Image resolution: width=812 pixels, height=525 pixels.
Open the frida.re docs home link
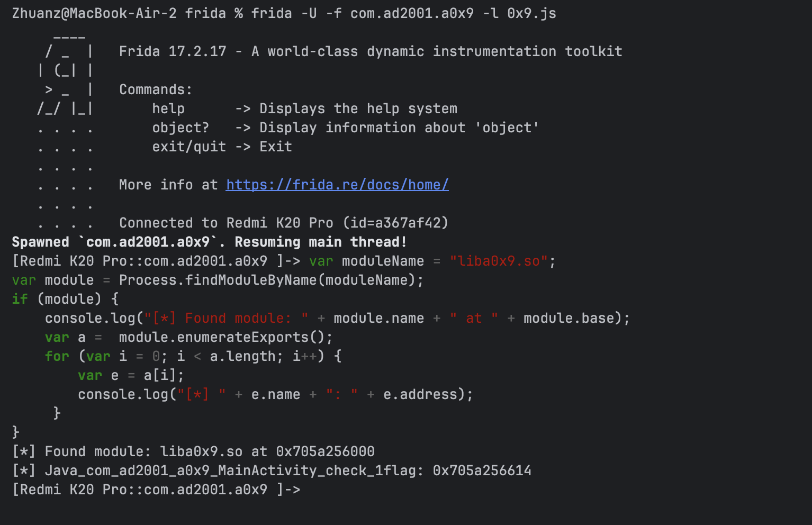coord(337,185)
